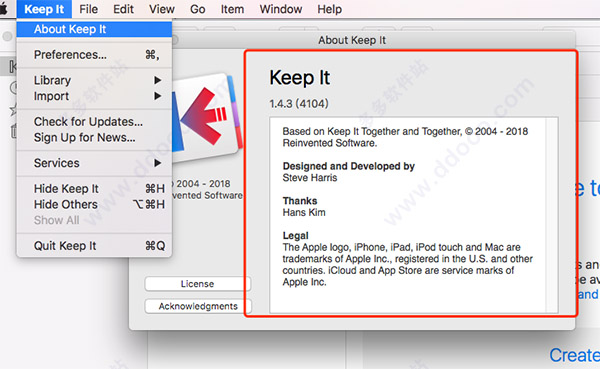
Task: Click the credits text scrollbar
Action: coord(551,216)
